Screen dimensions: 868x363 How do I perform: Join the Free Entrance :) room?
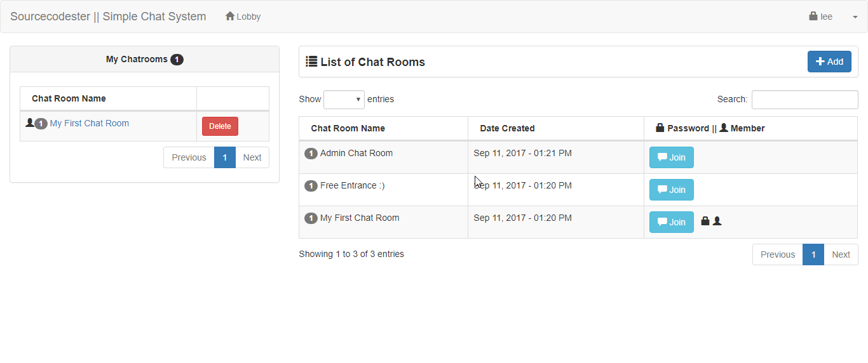(x=671, y=190)
